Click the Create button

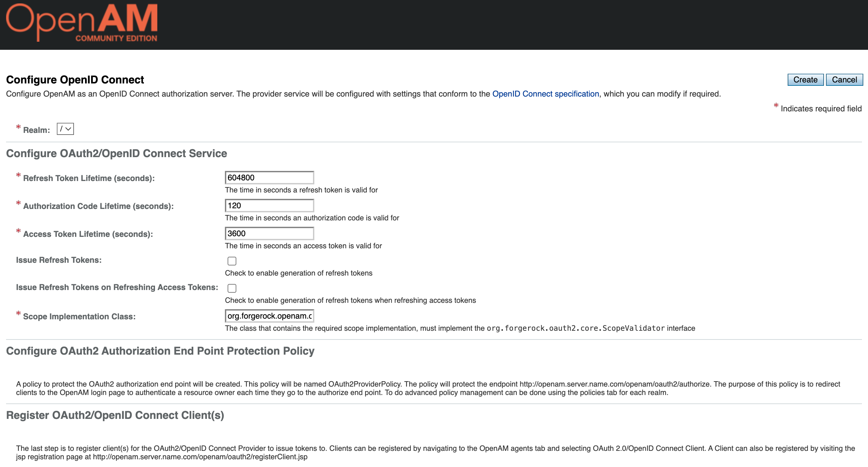tap(805, 80)
